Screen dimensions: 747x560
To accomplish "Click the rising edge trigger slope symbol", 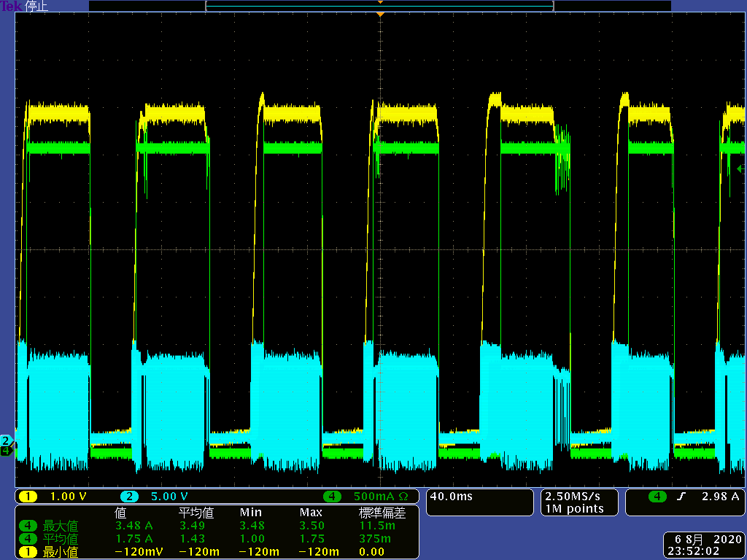I will 682,497.
